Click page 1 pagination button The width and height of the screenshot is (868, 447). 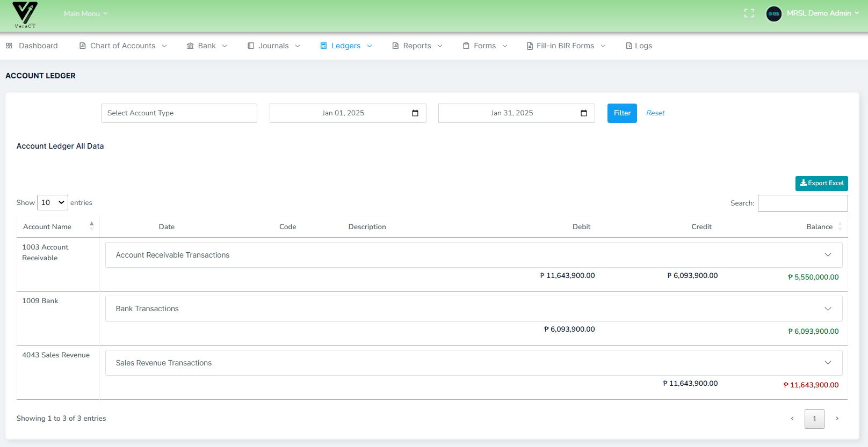(x=814, y=419)
